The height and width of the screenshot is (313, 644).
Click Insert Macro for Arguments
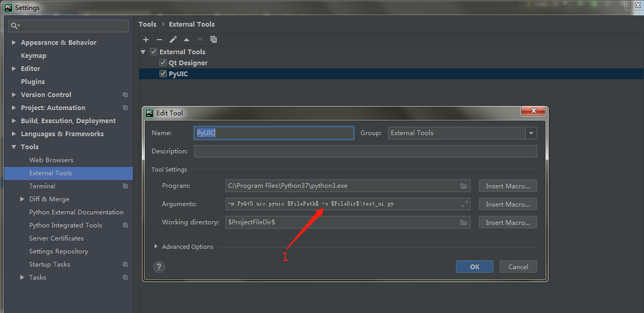coord(508,204)
